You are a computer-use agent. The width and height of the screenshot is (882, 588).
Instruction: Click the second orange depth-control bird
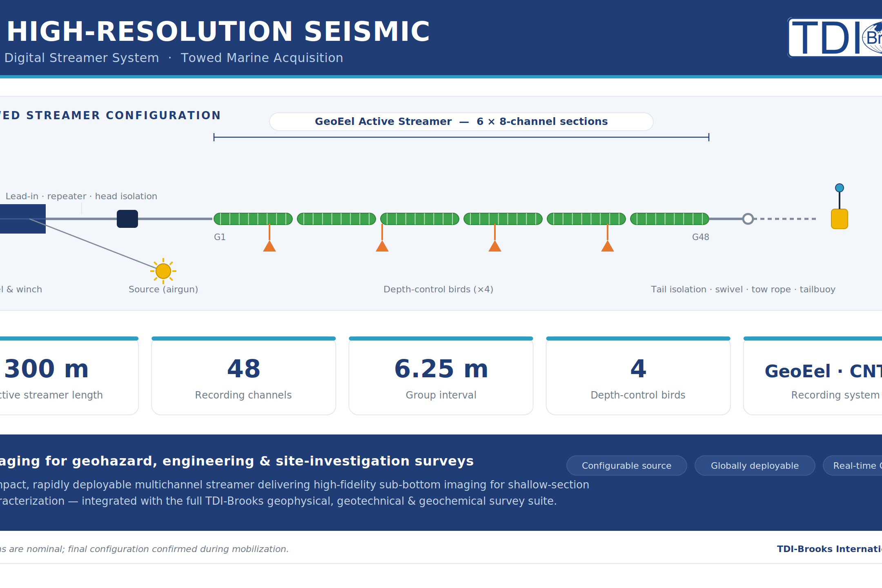382,246
